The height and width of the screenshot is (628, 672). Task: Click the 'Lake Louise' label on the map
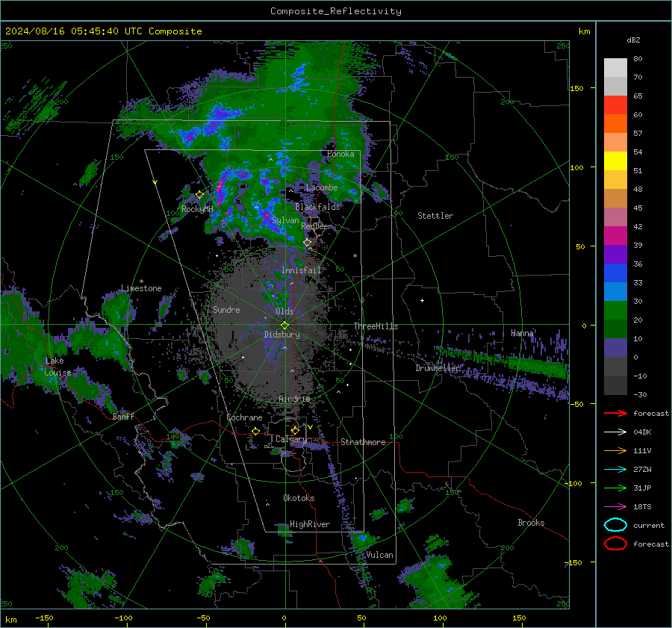[57, 367]
